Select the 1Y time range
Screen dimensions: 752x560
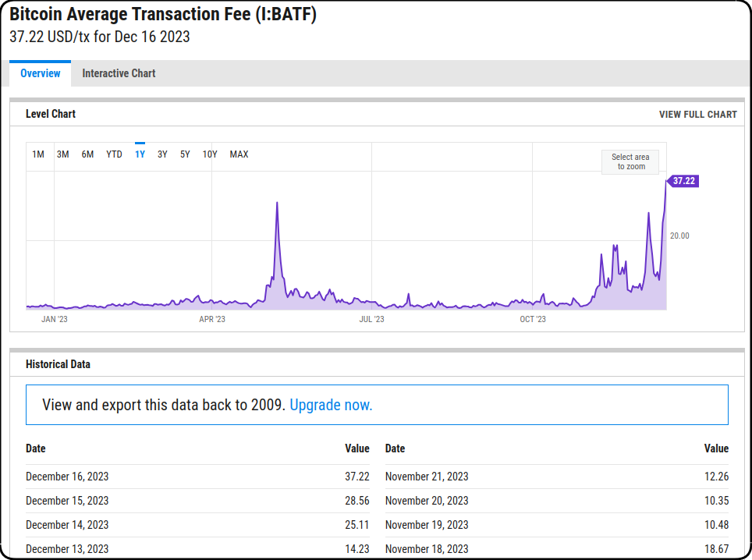point(140,154)
